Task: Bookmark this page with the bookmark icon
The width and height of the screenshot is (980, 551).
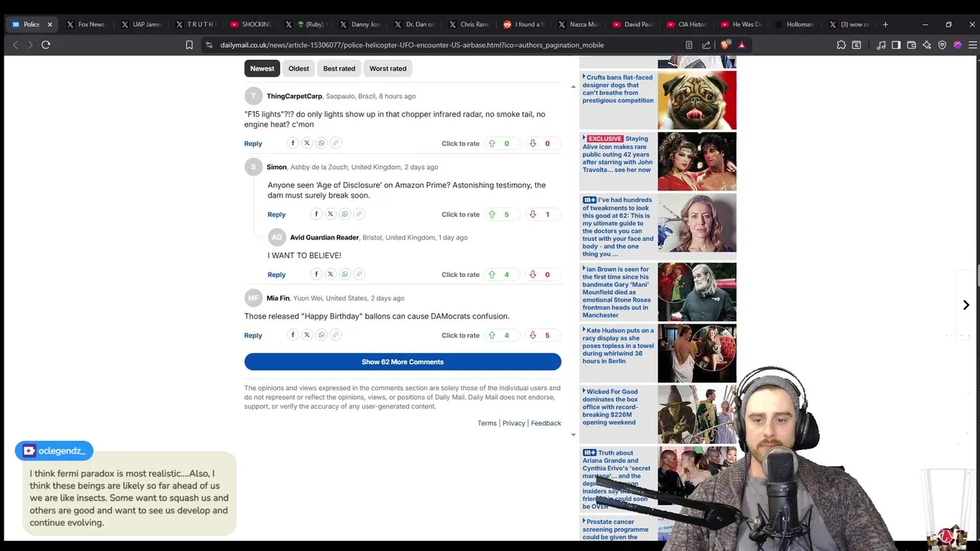Action: [x=189, y=45]
